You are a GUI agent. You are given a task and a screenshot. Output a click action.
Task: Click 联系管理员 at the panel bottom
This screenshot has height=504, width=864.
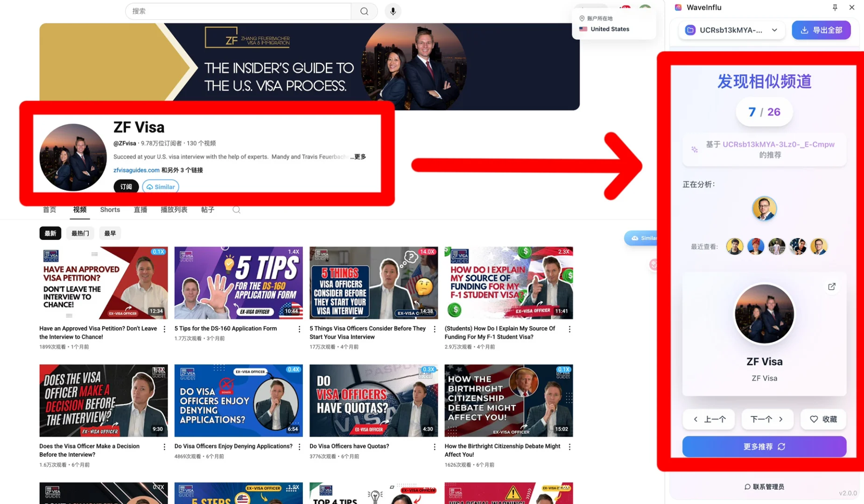[764, 487]
